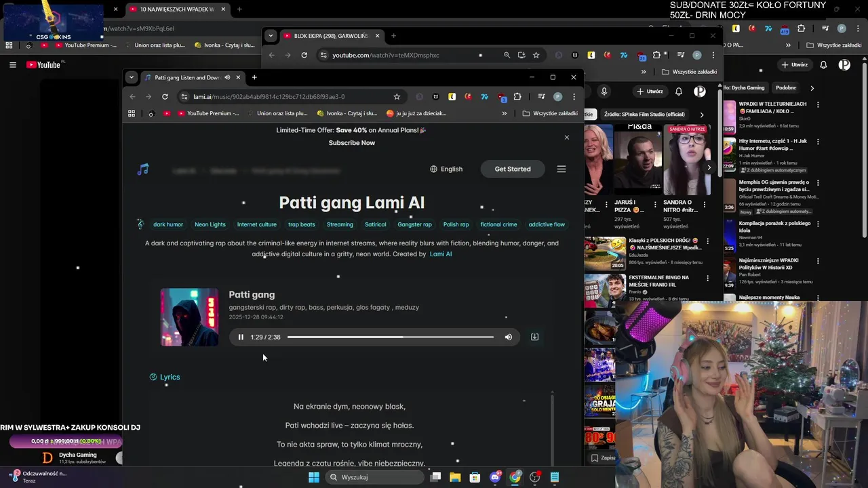Close the Patti gang tab

coord(238,77)
